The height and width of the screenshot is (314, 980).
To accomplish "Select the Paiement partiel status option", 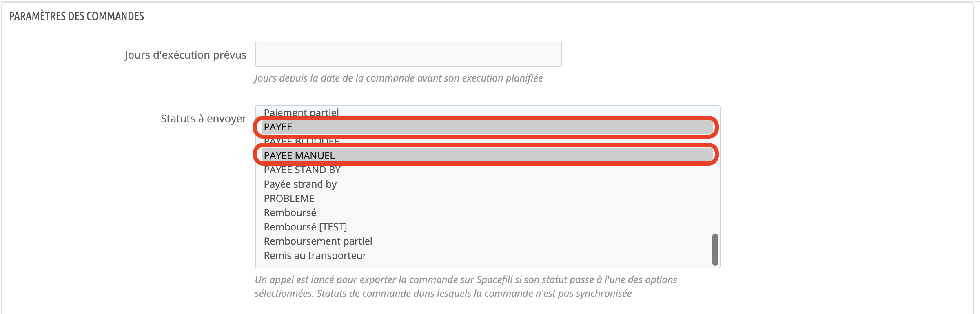I will pos(301,112).
